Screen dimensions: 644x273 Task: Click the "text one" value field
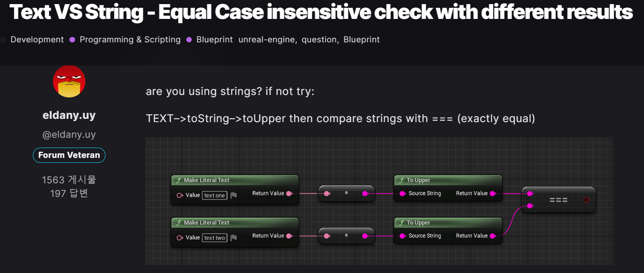click(x=215, y=195)
